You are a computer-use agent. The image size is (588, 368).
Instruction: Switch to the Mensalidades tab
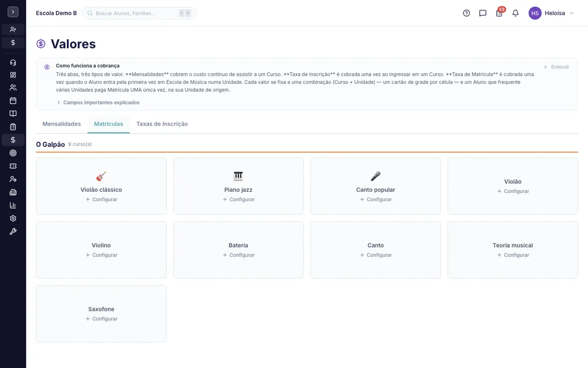(x=62, y=124)
